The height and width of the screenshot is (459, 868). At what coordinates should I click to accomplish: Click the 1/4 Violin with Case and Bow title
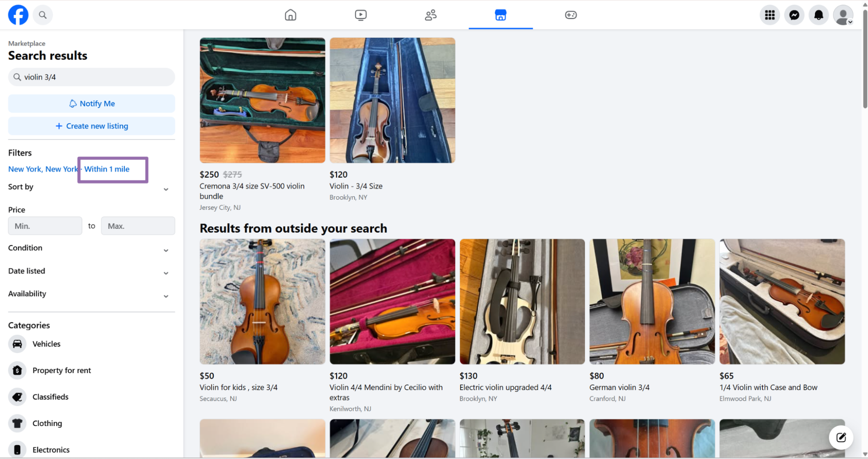tap(768, 387)
